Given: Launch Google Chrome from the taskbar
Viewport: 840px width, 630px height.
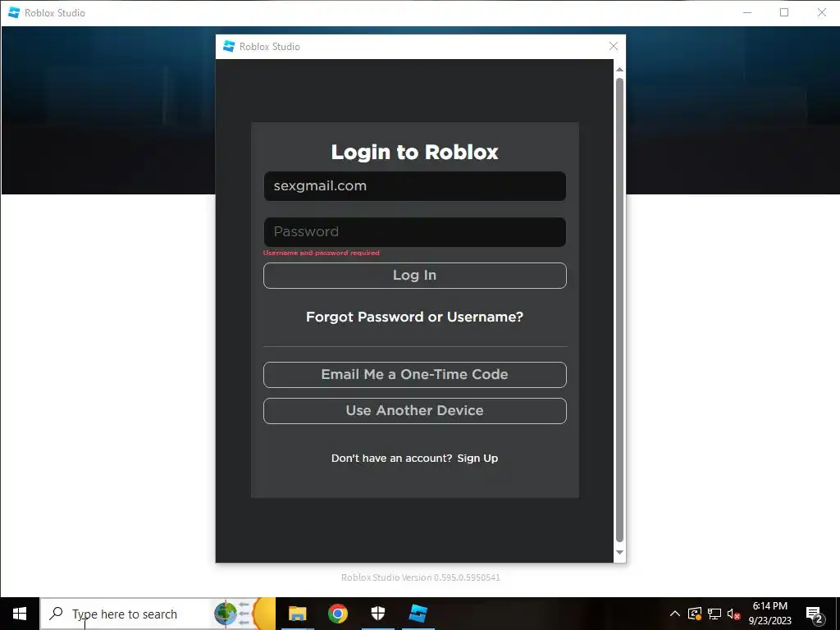Looking at the screenshot, I should [x=337, y=614].
